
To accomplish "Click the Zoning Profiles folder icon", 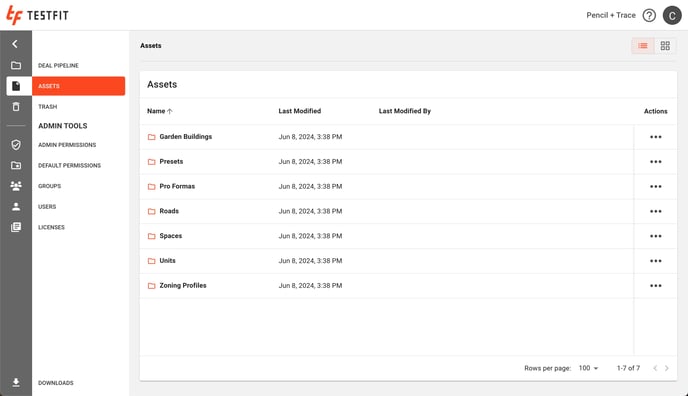I will 151,285.
